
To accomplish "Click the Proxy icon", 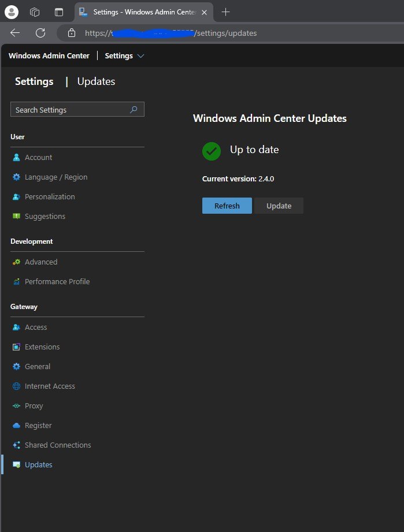I will pyautogui.click(x=16, y=405).
